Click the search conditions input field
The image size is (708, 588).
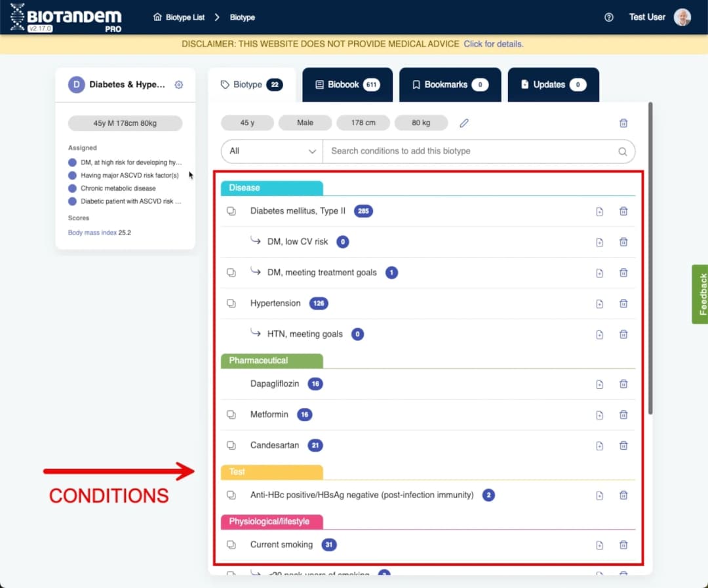[469, 151]
